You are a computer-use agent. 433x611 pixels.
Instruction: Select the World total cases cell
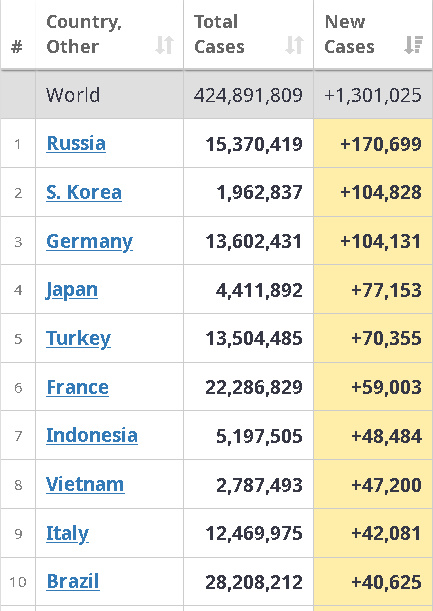[248, 95]
